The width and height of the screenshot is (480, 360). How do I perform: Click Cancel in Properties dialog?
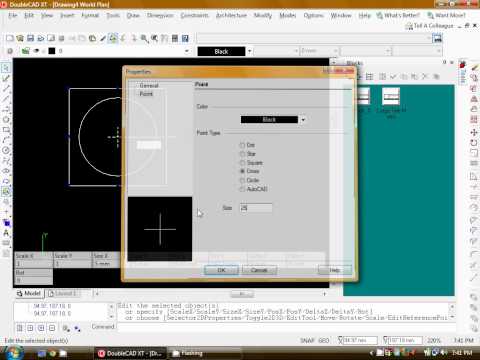[x=259, y=270]
